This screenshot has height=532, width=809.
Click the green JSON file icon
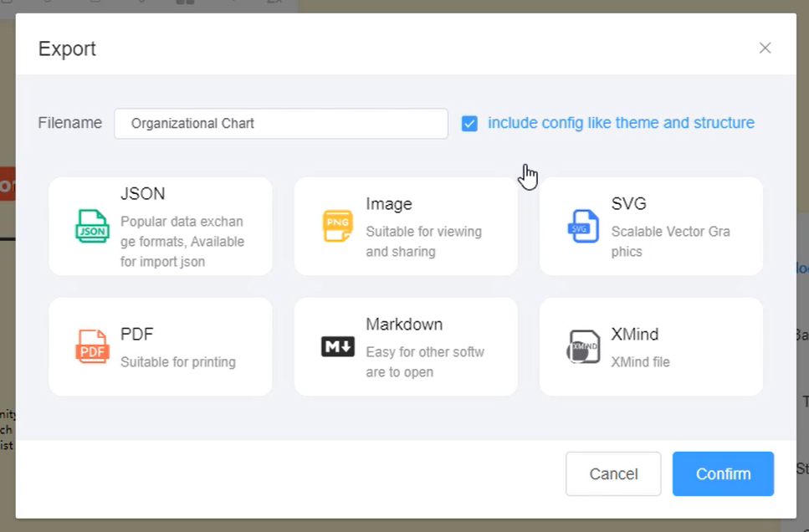coord(92,227)
